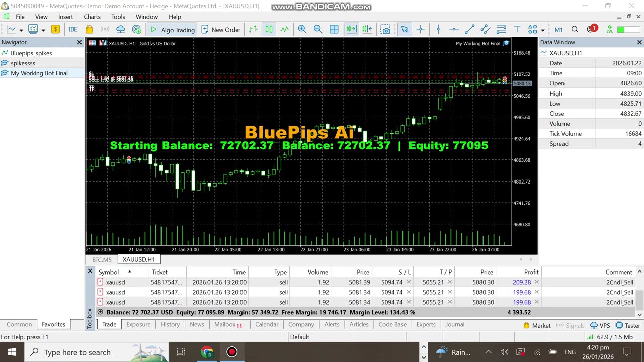Viewport: 644px width, 362px height.
Task: Close the position with profit 209.28
Action: coord(537,282)
